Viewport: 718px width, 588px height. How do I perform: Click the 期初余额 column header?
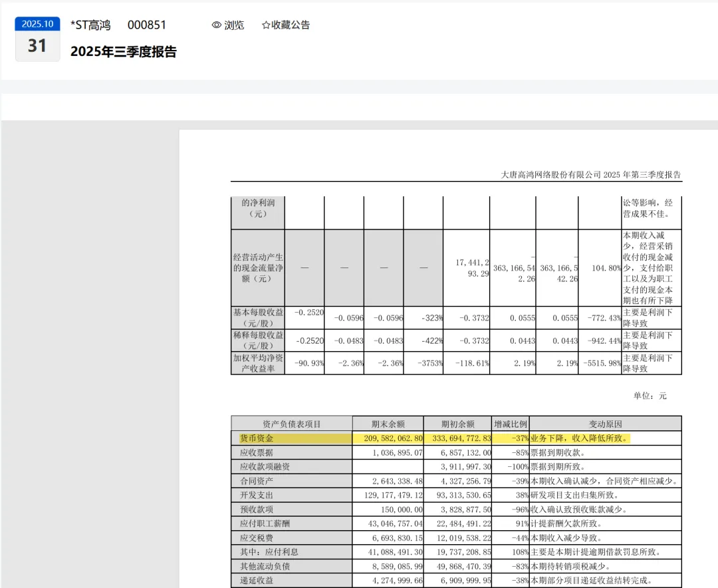point(458,424)
